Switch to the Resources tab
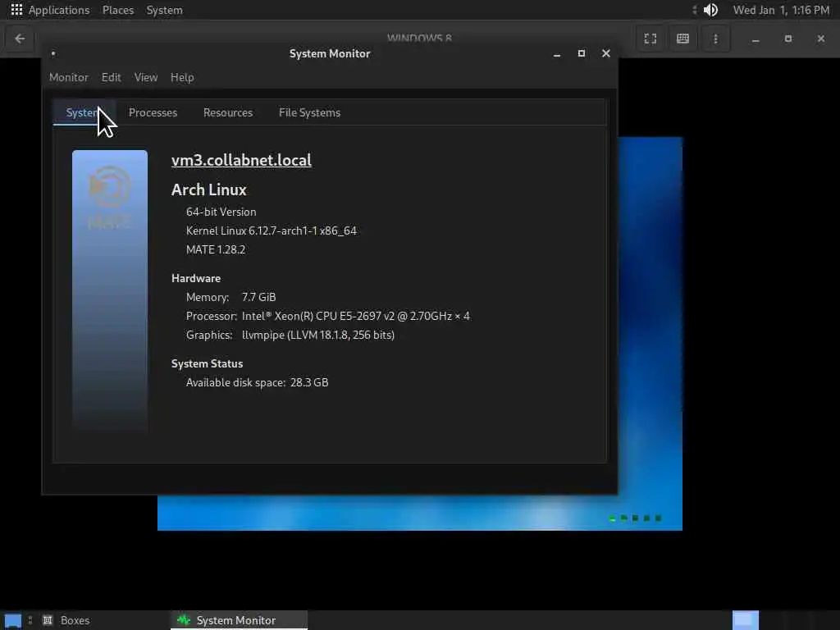Viewport: 840px width, 630px height. coord(228,112)
